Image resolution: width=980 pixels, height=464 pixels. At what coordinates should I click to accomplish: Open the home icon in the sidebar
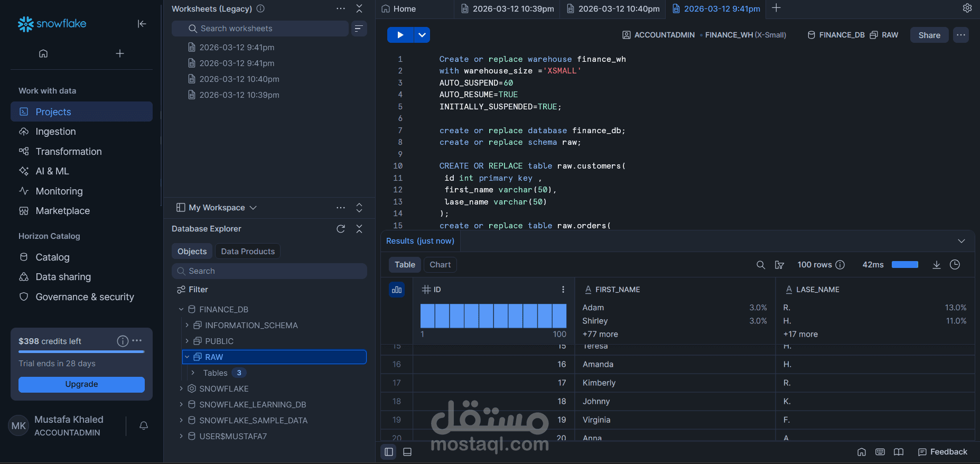click(x=43, y=53)
